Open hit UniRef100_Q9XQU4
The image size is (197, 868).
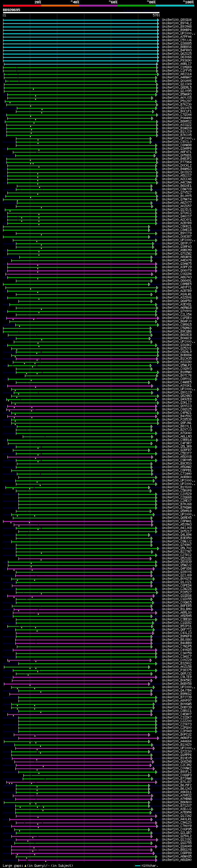tap(176, 20)
